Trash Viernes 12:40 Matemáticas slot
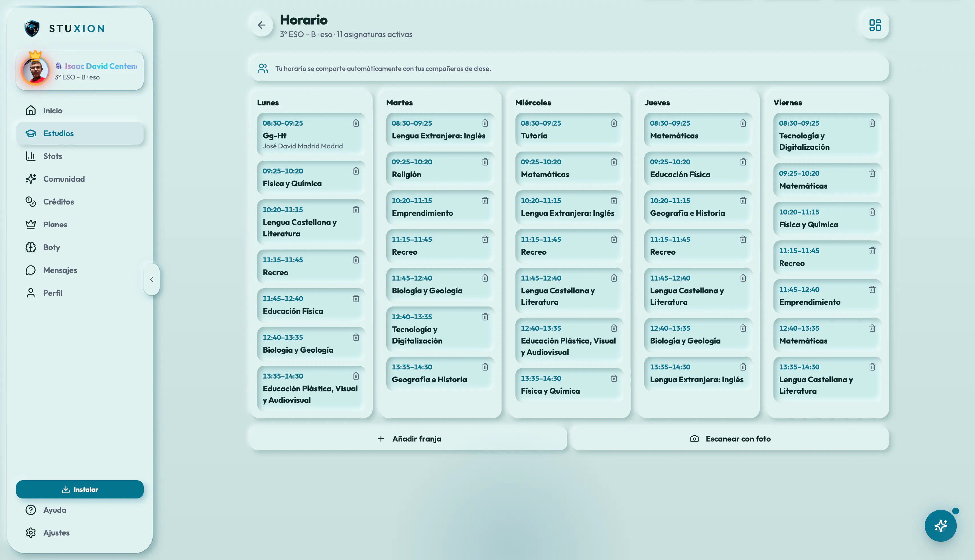Image resolution: width=975 pixels, height=560 pixels. 872,328
